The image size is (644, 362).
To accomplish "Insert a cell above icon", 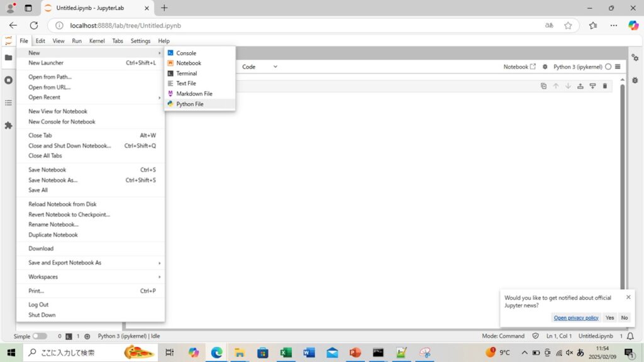I will (580, 85).
